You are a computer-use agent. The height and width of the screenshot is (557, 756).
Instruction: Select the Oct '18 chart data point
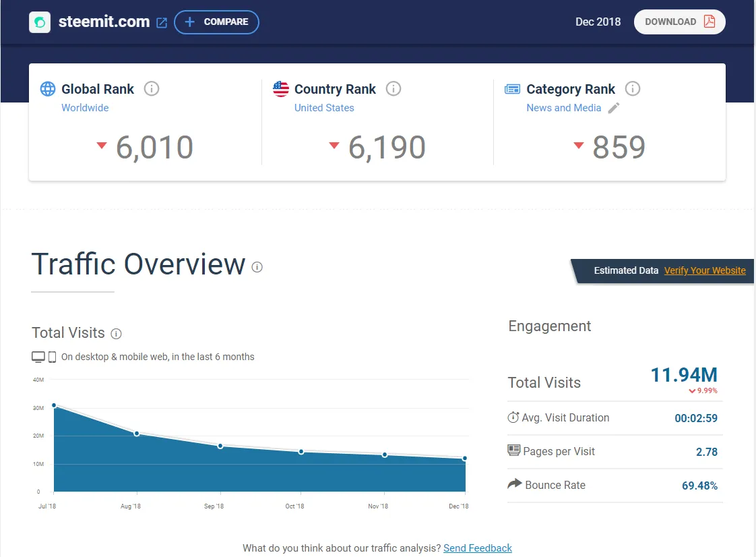pyautogui.click(x=301, y=452)
